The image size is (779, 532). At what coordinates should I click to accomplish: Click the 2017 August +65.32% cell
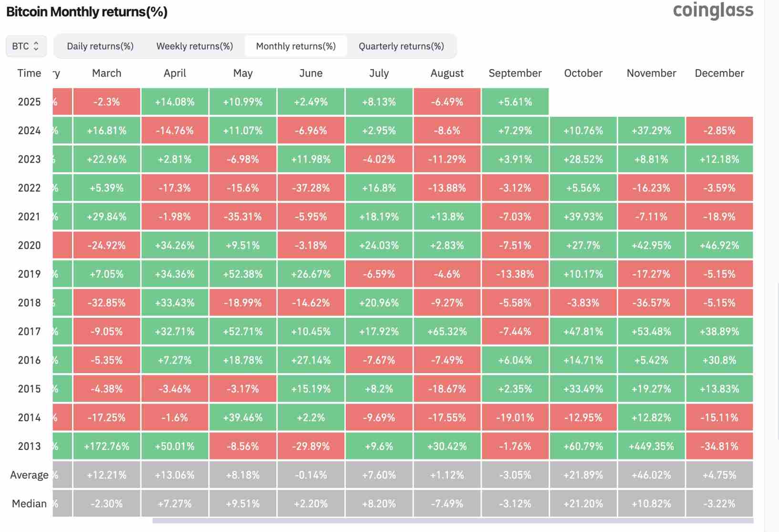(447, 331)
